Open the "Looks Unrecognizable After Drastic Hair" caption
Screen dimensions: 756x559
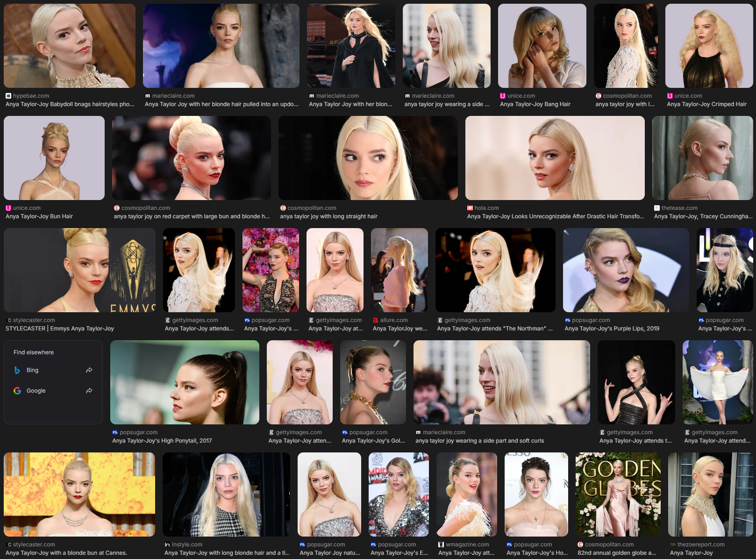pos(556,216)
